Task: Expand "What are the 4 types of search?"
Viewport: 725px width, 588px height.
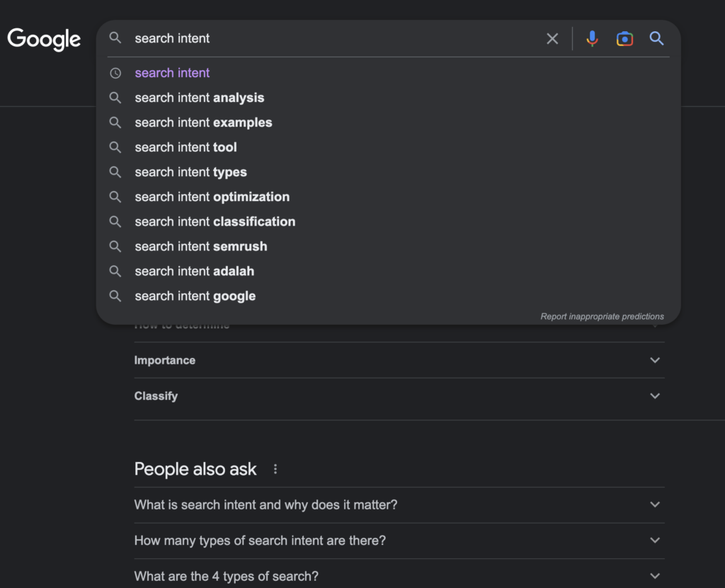Action: click(x=399, y=575)
